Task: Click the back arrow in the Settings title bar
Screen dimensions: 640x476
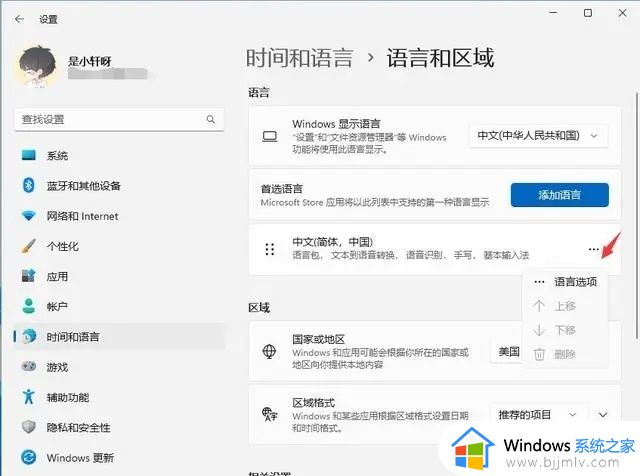Action: 19,19
